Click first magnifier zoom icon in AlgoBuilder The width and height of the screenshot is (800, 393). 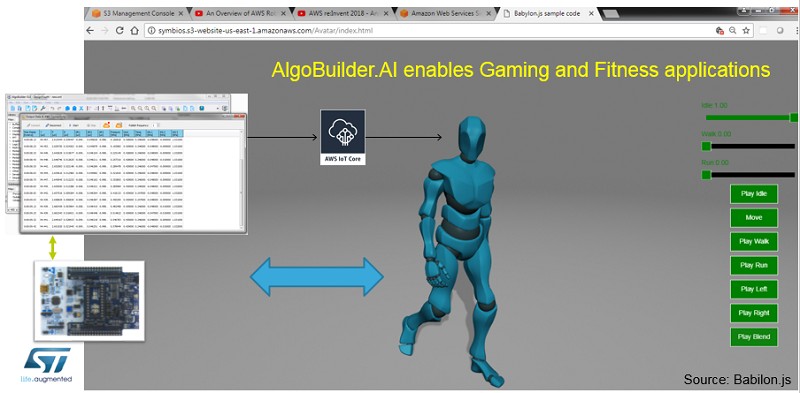point(133,108)
